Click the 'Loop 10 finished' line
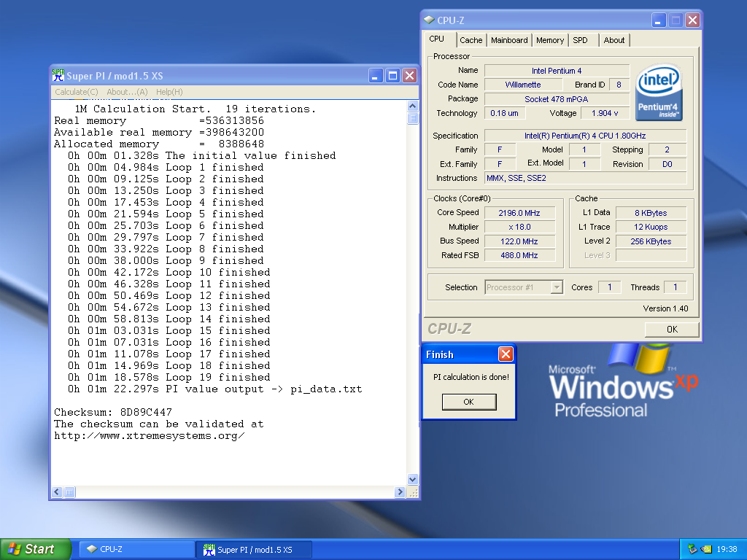This screenshot has width=747, height=560. pos(169,273)
